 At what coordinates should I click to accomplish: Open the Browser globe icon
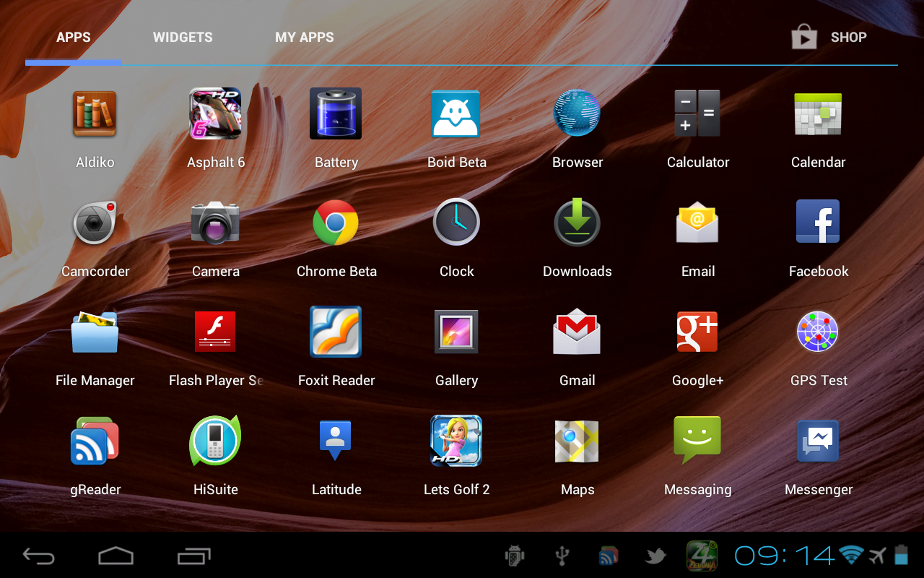coord(577,114)
